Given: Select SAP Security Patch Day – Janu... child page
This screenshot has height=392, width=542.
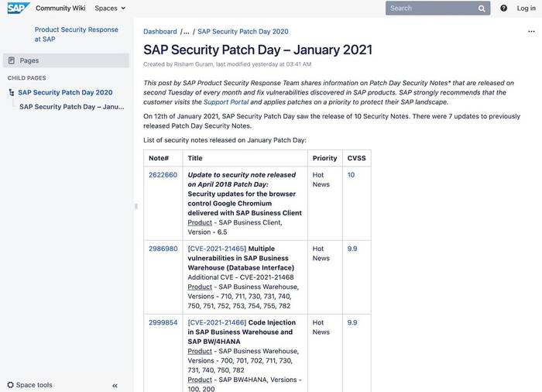Looking at the screenshot, I should (x=71, y=107).
